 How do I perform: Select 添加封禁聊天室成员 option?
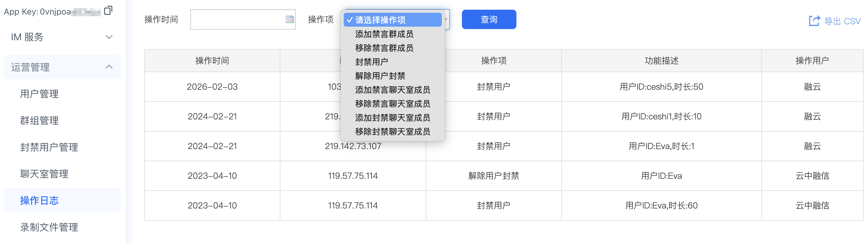[x=392, y=118]
